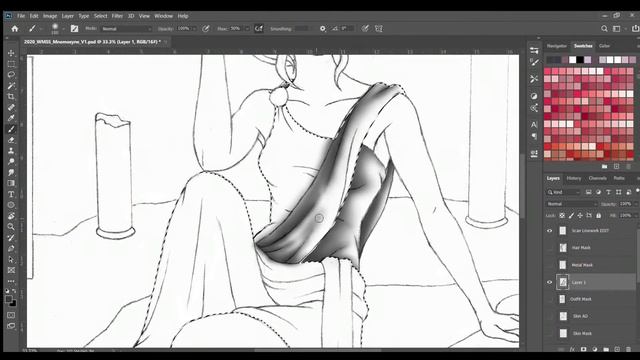Open brush preset picker arrow
This screenshot has height=360, width=640.
(x=63, y=29)
